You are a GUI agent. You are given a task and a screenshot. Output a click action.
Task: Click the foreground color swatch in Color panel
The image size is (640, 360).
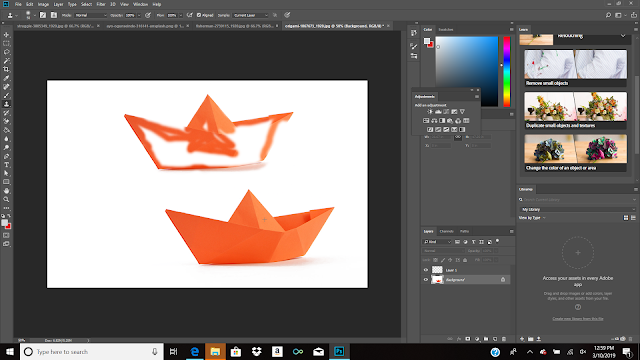(x=427, y=41)
